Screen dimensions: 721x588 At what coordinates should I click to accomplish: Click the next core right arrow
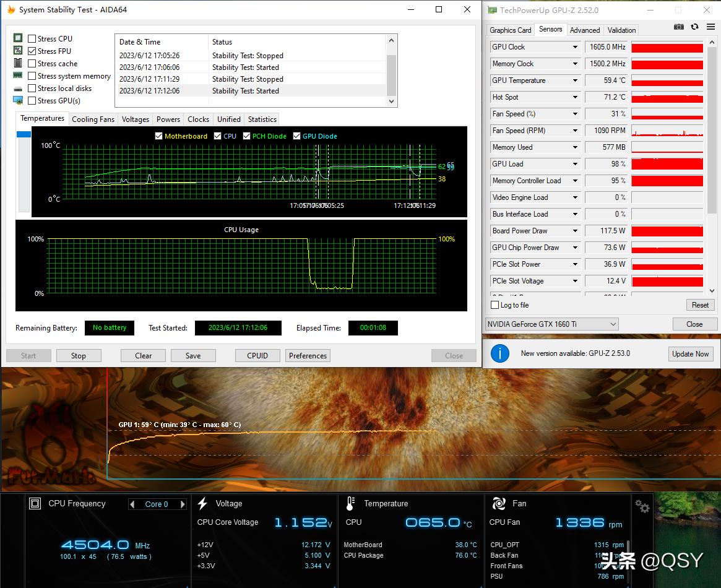(x=183, y=504)
